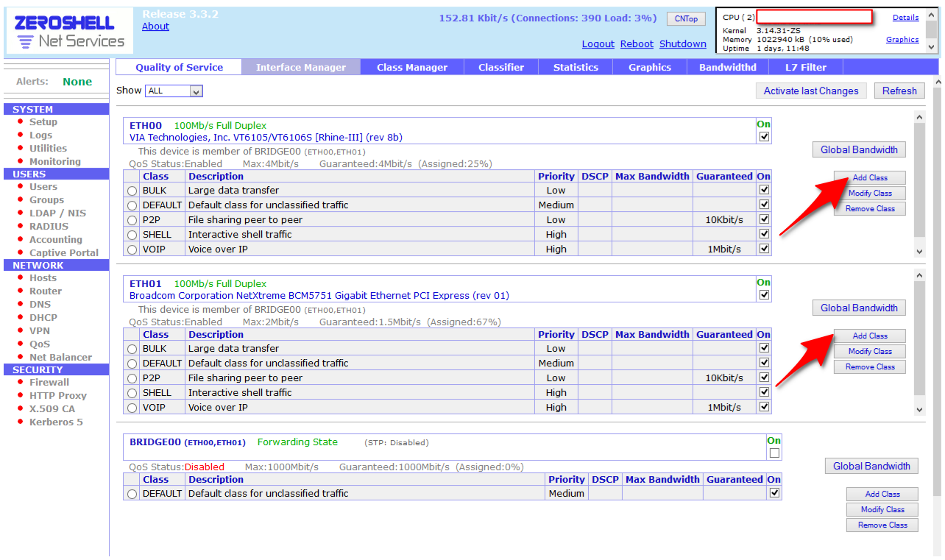Toggle ETH00 BULK class On checkbox

click(764, 190)
